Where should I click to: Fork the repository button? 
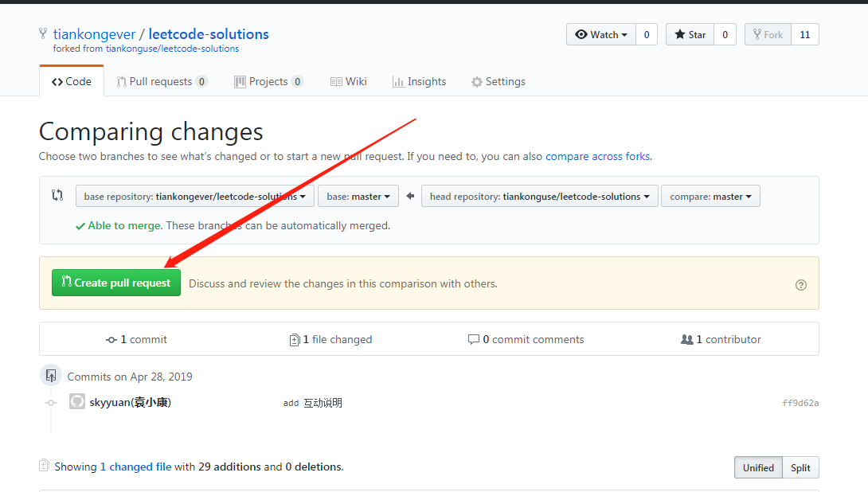pyautogui.click(x=768, y=34)
